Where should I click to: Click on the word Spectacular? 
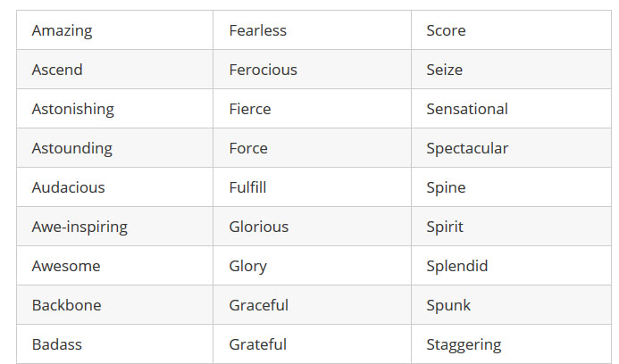pyautogui.click(x=466, y=148)
